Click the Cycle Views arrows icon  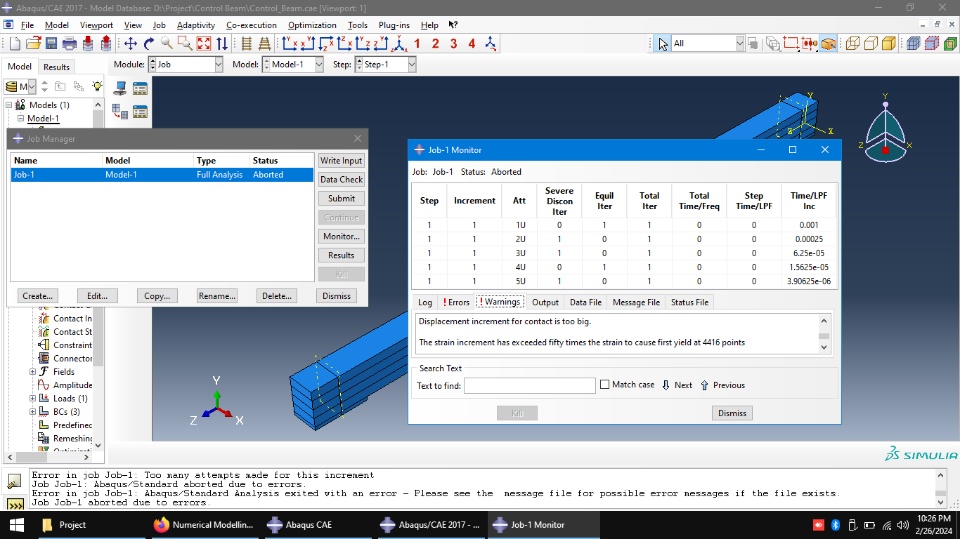point(222,43)
